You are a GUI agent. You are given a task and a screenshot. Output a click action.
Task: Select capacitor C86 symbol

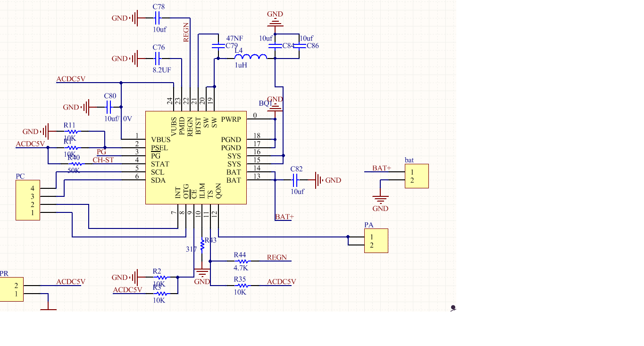300,46
